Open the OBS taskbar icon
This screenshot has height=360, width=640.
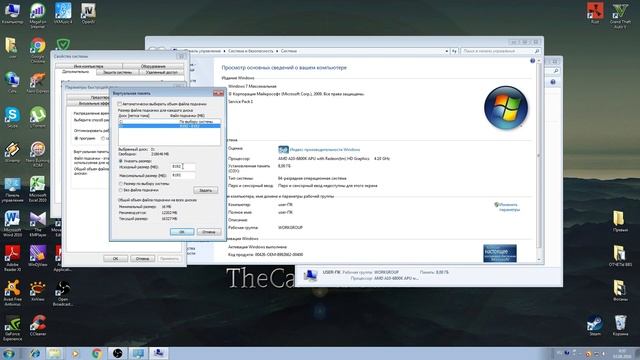coord(118,353)
